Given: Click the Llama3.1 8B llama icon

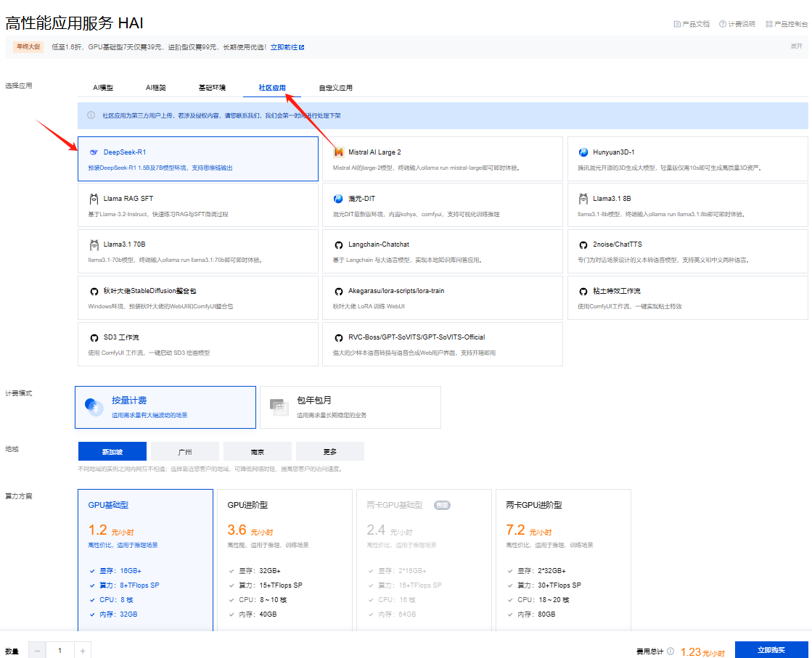Looking at the screenshot, I should click(583, 199).
